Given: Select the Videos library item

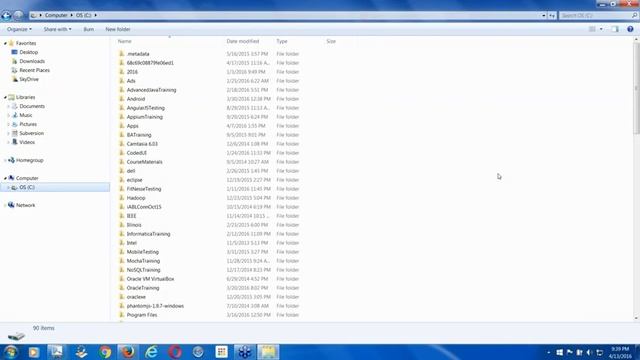Looking at the screenshot, I should [x=27, y=142].
